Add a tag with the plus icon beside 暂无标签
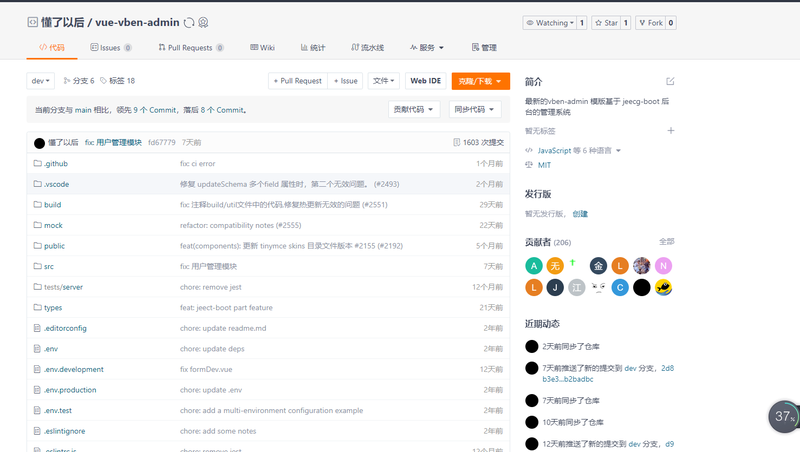Viewport: 800px width, 452px height. pyautogui.click(x=670, y=131)
